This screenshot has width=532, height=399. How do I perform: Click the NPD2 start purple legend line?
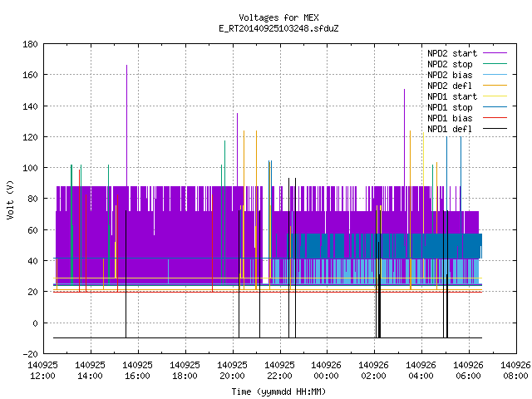[495, 53]
